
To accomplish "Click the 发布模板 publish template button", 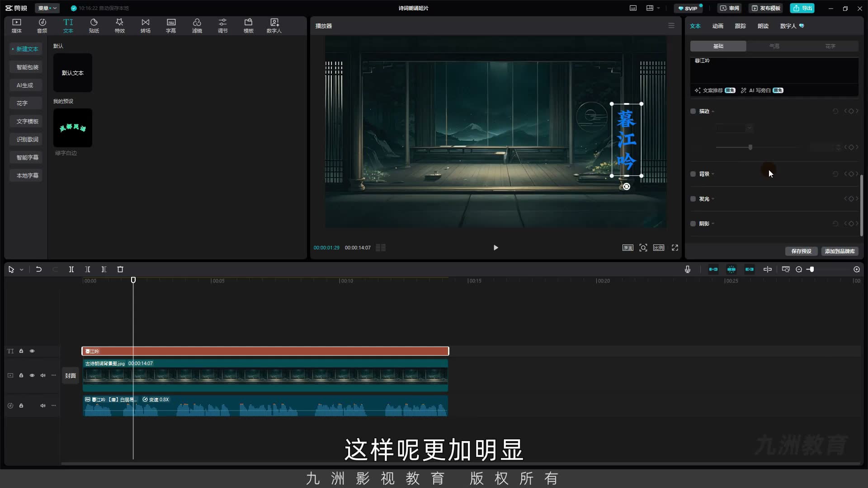I will coord(766,8).
